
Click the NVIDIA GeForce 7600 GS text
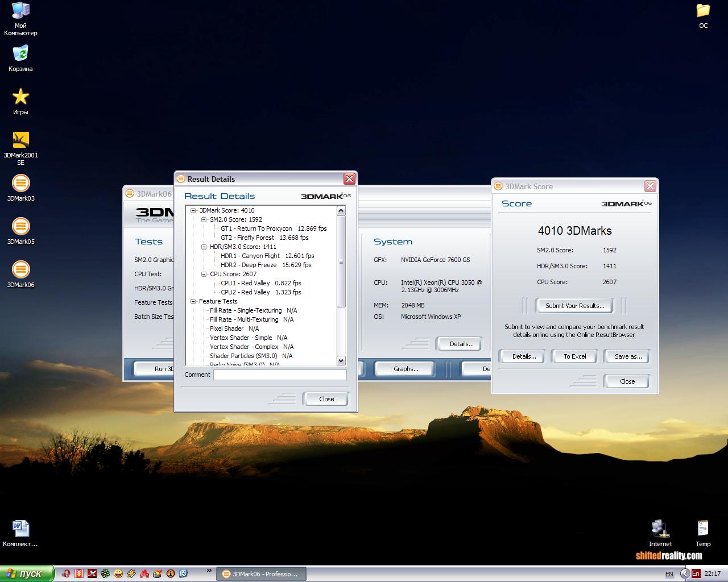pos(436,260)
